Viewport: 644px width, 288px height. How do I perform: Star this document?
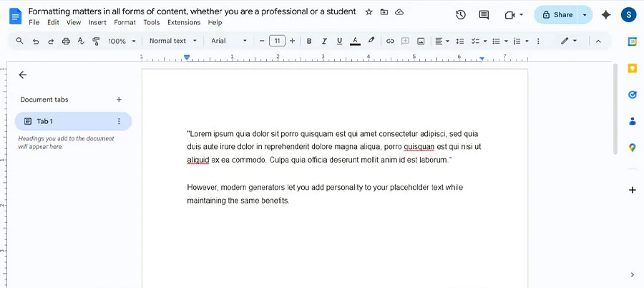tap(369, 12)
